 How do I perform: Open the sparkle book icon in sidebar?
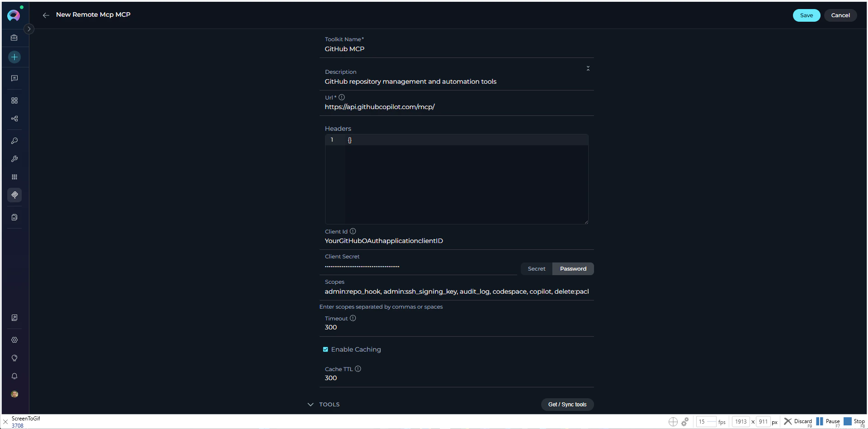click(14, 318)
